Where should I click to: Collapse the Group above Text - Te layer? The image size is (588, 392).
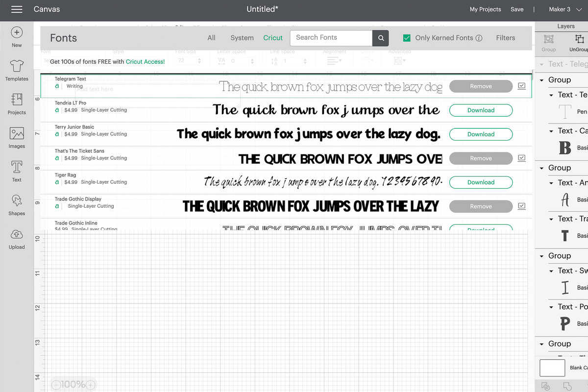542,80
